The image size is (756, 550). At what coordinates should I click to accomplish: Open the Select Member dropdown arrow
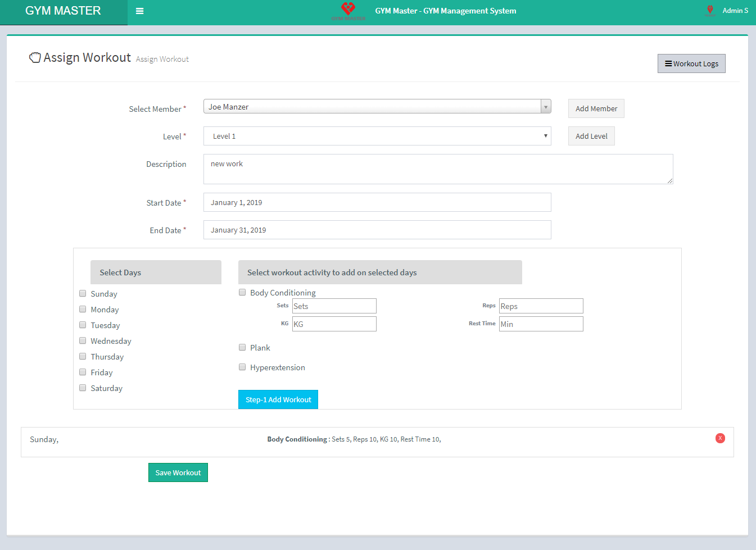coord(545,107)
